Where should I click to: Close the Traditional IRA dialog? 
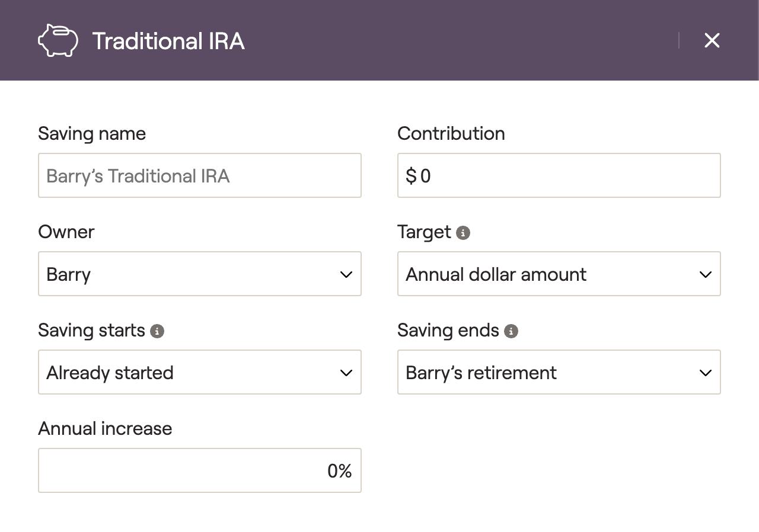point(712,40)
